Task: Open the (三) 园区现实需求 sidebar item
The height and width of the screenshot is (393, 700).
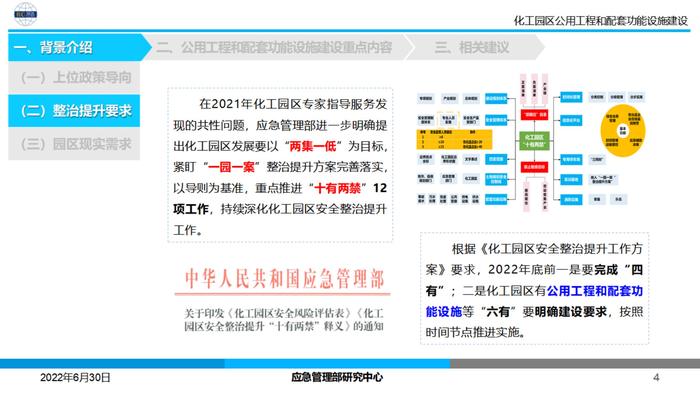Action: (x=74, y=144)
